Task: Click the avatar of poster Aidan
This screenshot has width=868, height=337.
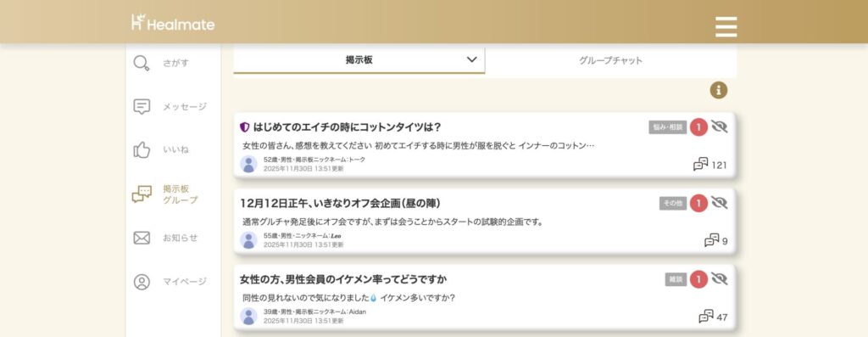Action: (x=248, y=316)
